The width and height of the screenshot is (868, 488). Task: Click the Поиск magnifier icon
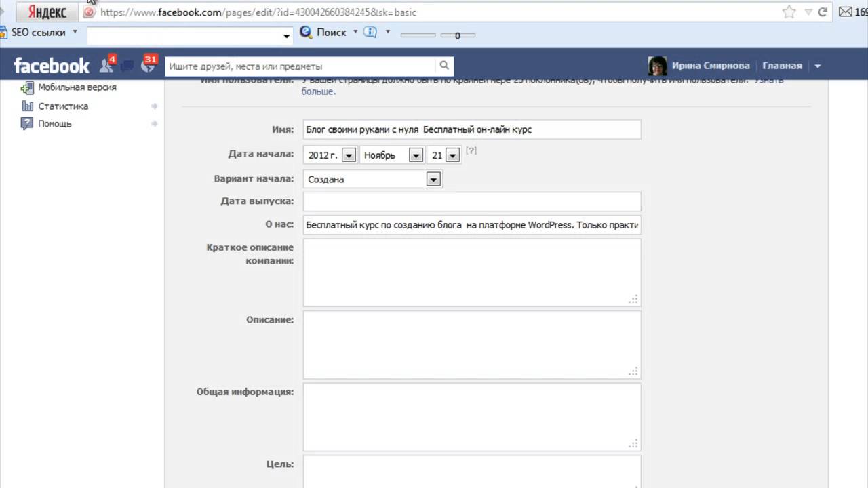pyautogui.click(x=306, y=32)
